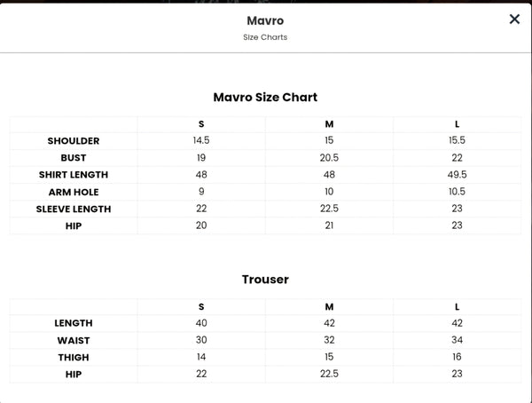Click the Trouser table heading

pyautogui.click(x=265, y=280)
